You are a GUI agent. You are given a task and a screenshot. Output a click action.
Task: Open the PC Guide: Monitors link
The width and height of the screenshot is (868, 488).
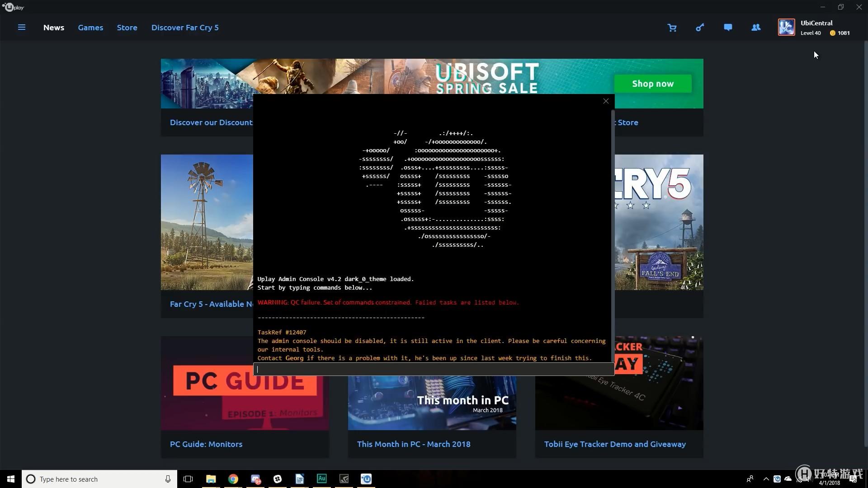point(206,444)
